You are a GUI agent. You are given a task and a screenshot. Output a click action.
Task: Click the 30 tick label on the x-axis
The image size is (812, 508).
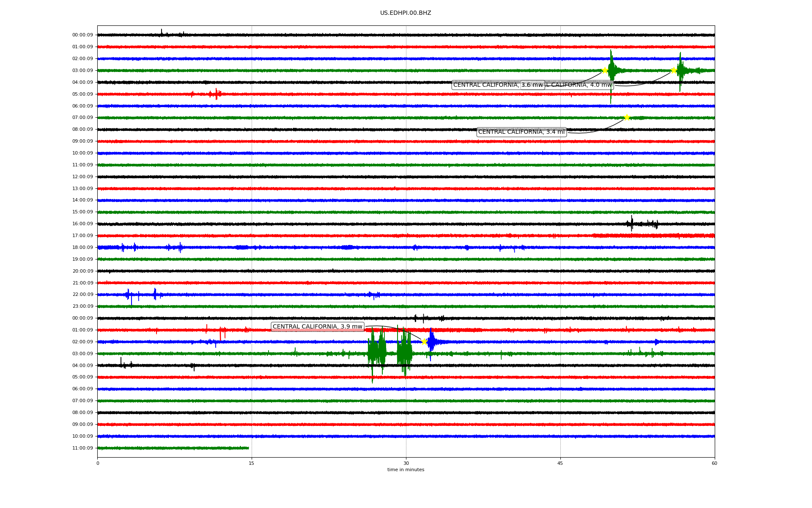click(x=406, y=463)
